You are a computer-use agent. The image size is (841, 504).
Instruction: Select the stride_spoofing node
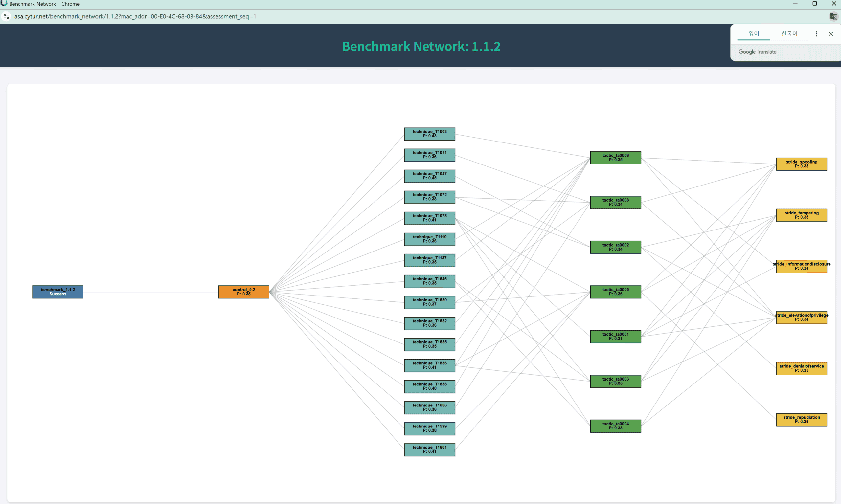[801, 164]
